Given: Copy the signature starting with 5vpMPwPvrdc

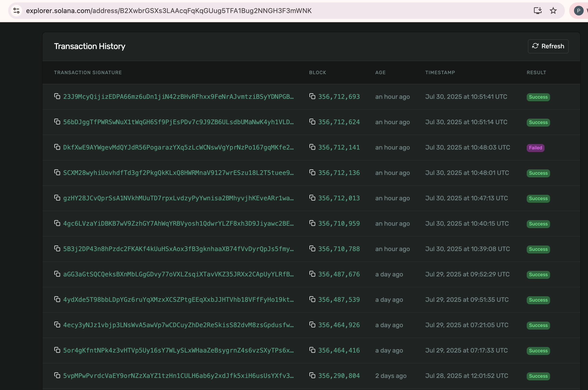Looking at the screenshot, I should tap(57, 376).
